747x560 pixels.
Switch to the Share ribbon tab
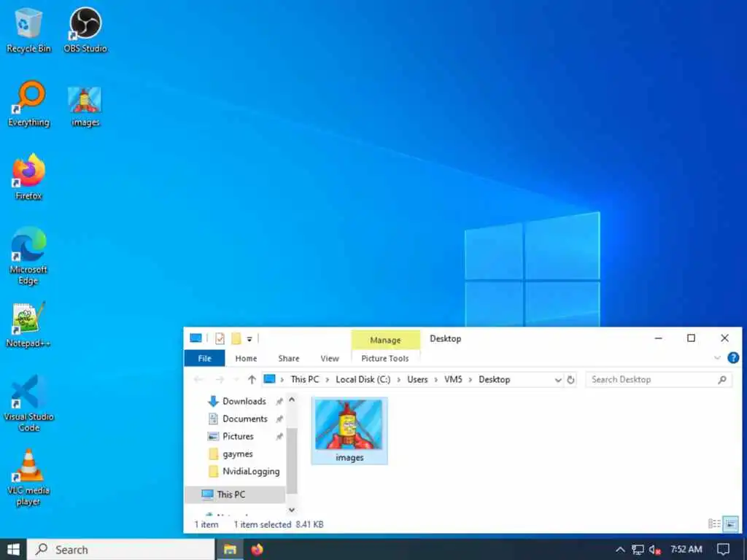point(289,359)
